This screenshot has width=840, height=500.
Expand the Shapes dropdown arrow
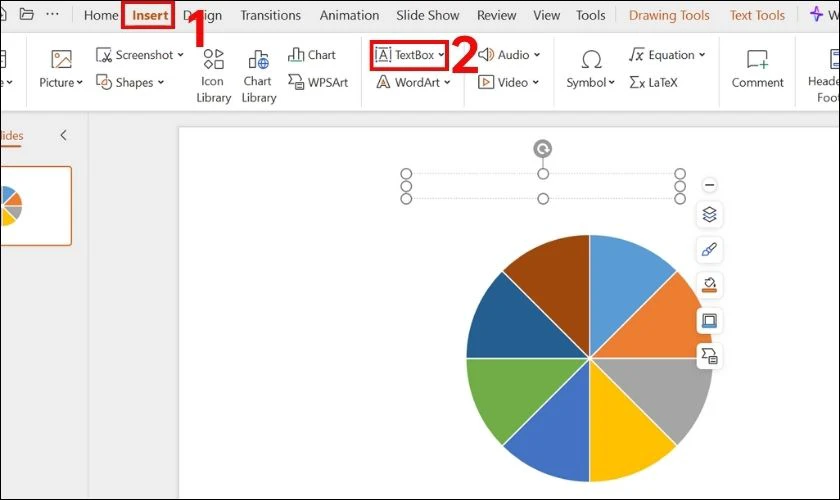161,83
